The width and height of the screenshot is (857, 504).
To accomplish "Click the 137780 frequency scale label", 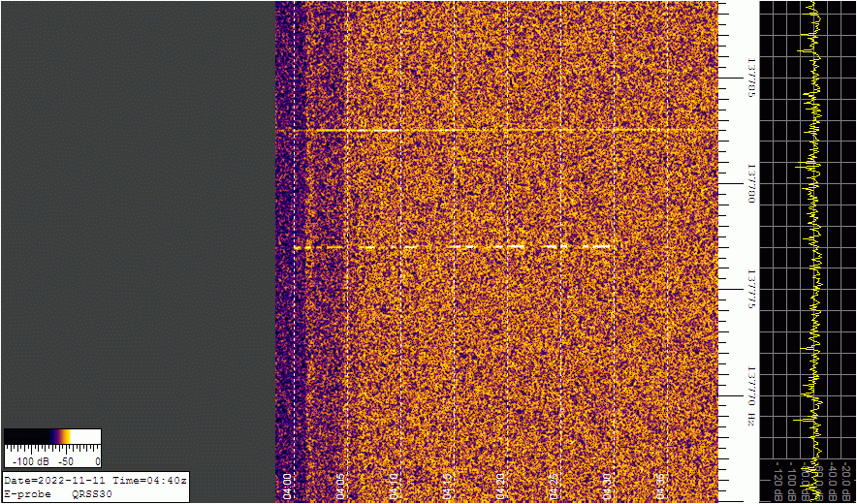I will [x=751, y=183].
